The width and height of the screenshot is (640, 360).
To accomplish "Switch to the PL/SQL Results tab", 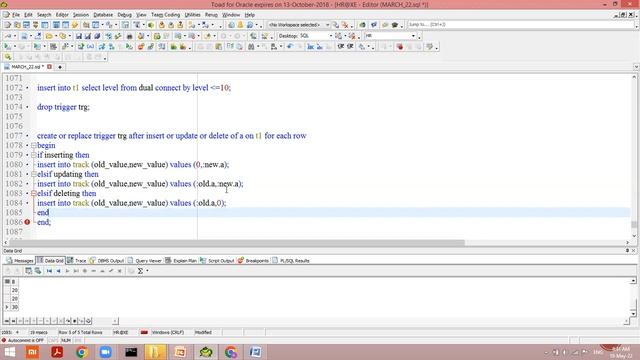I will point(291,260).
